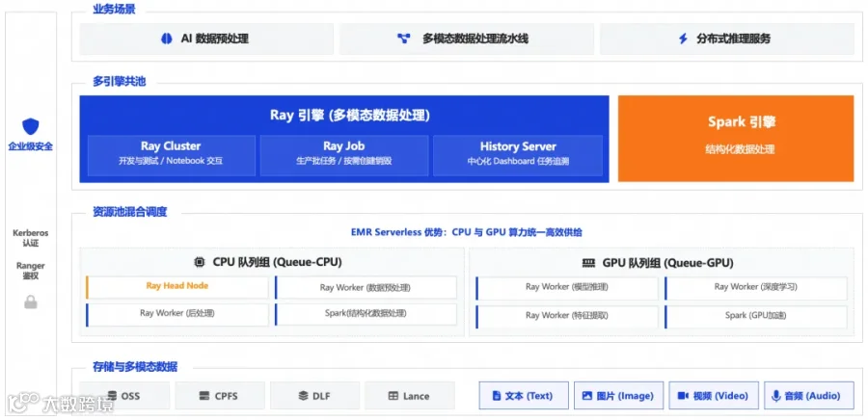Select Ray Worker (深度学习) box
Image resolution: width=868 pixels, height=420 pixels.
point(755,288)
